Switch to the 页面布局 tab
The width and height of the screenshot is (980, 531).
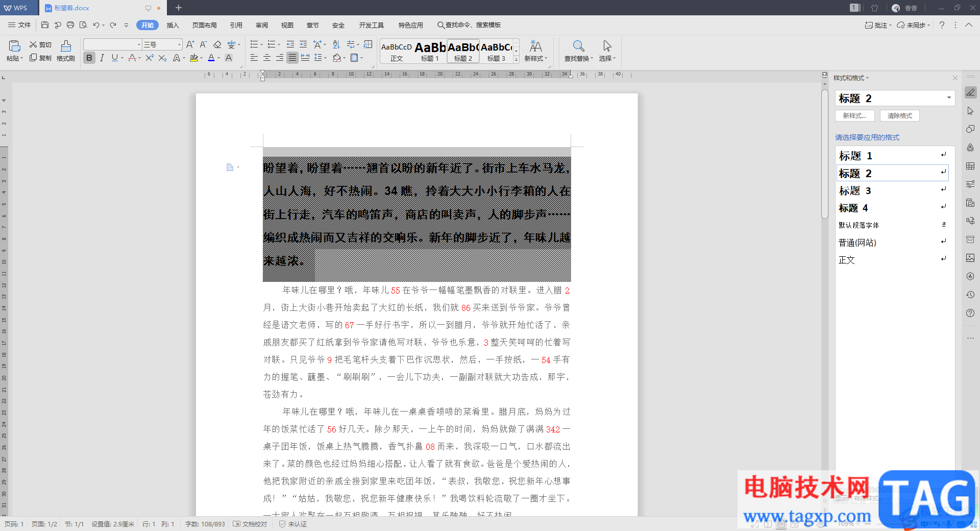coord(204,25)
